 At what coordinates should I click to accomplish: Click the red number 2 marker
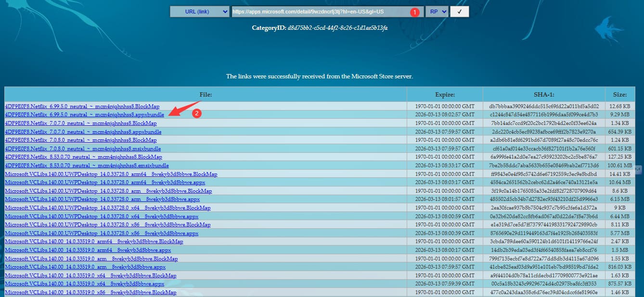pos(196,114)
